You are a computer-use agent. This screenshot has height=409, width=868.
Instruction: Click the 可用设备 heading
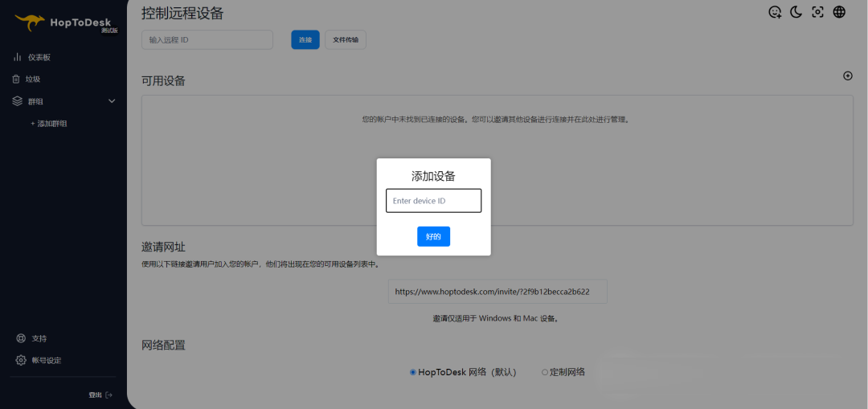coord(163,81)
